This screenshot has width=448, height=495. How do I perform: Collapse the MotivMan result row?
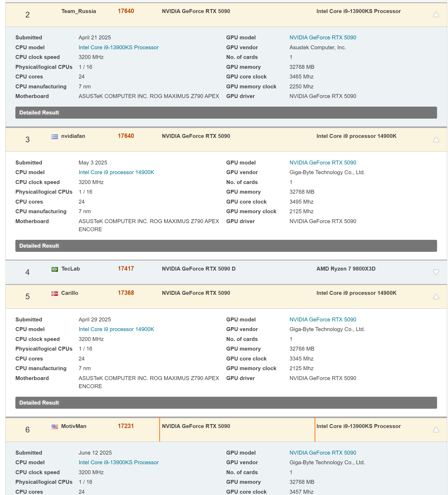tap(436, 430)
